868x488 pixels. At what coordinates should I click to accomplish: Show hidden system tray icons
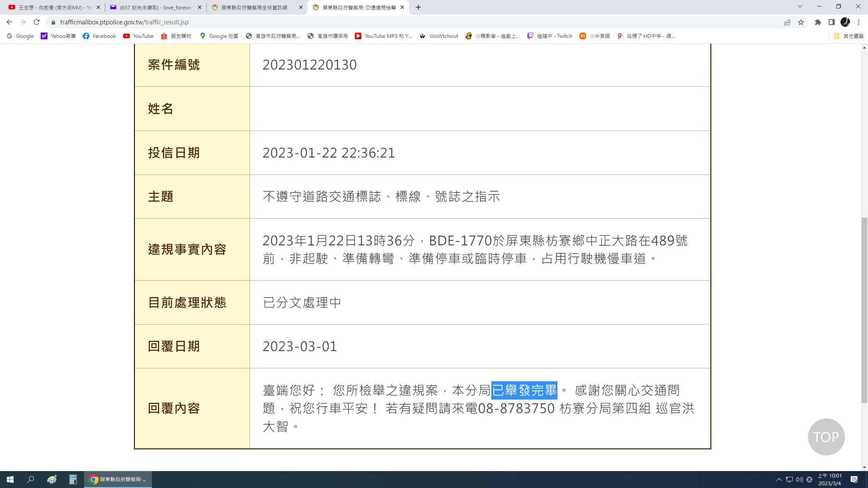(x=779, y=480)
